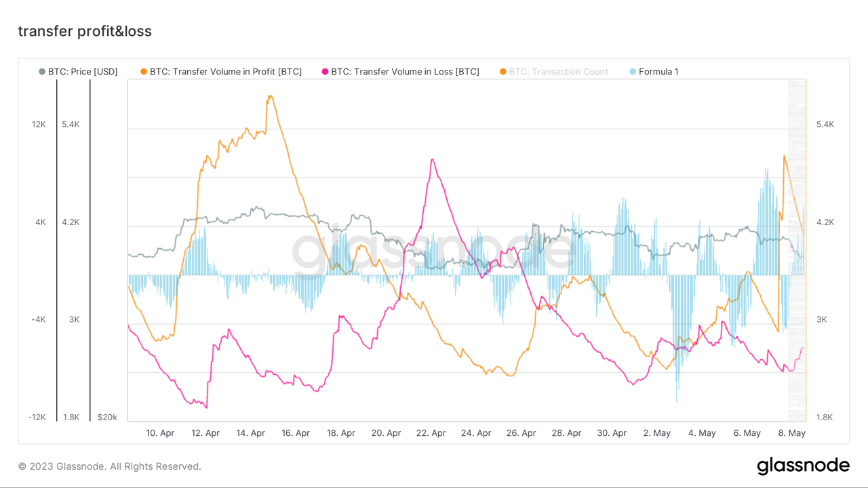Click the '8. May' x-axis label

coord(792,433)
